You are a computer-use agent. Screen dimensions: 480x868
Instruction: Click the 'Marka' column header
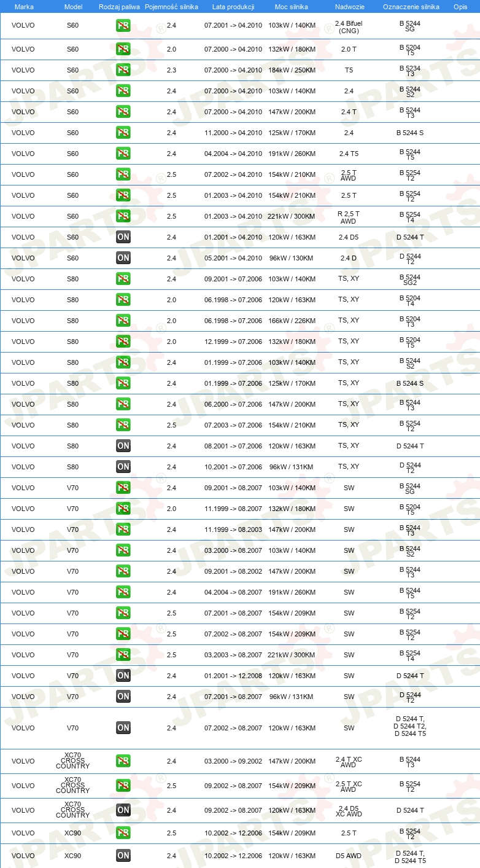point(24,6)
